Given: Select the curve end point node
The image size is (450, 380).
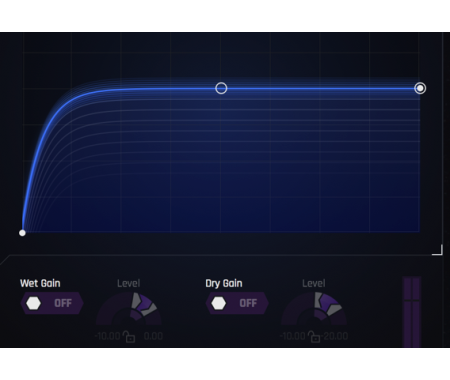Looking at the screenshot, I should (x=420, y=88).
